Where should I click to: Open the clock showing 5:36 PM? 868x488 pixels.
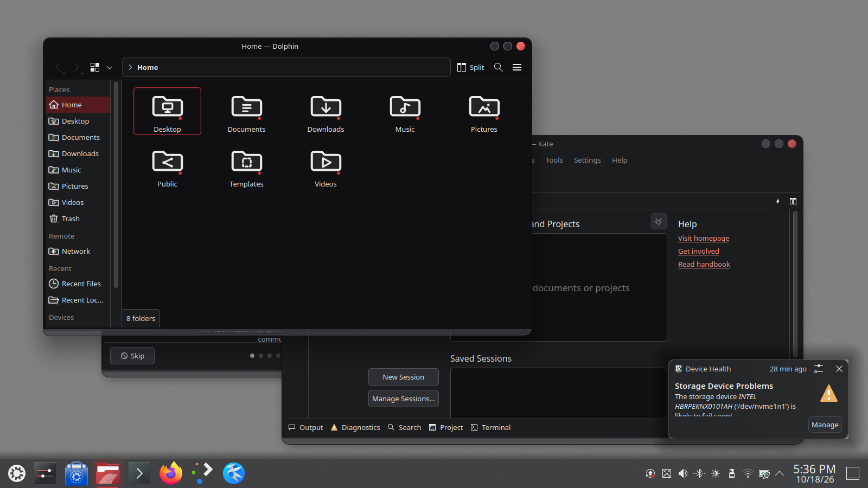(814, 473)
